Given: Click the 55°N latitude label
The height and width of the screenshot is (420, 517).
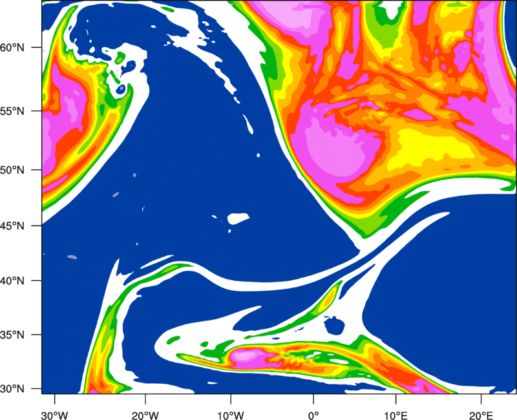Looking at the screenshot, I should tap(12, 111).
